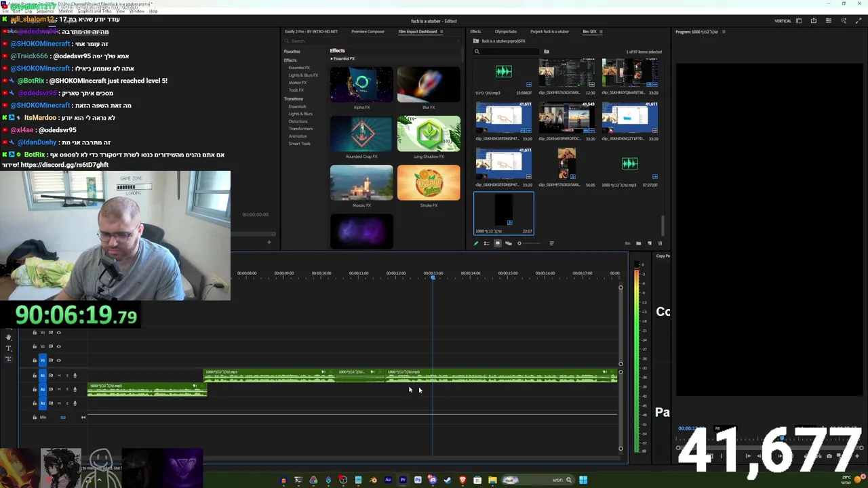
Task: Open Project: fuck is a utuber tab
Action: [x=549, y=31]
